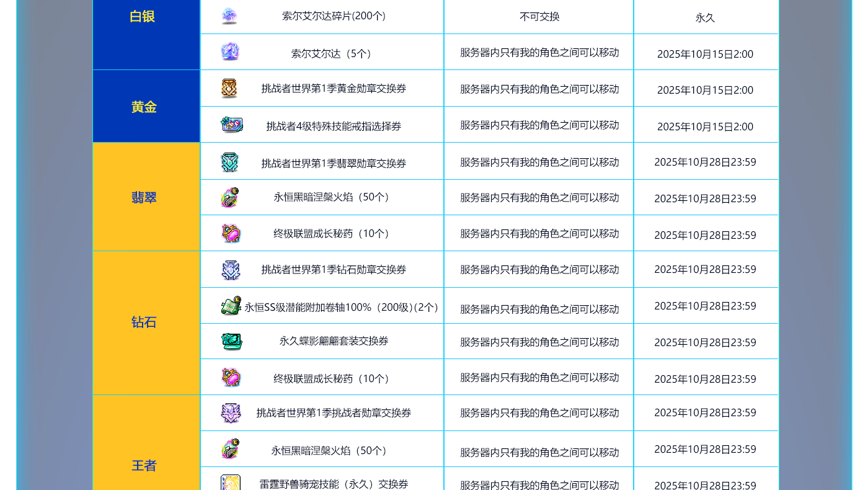Click the emerald medal icon for 翡翠勋章交换券
This screenshot has height=490, width=868.
click(229, 162)
